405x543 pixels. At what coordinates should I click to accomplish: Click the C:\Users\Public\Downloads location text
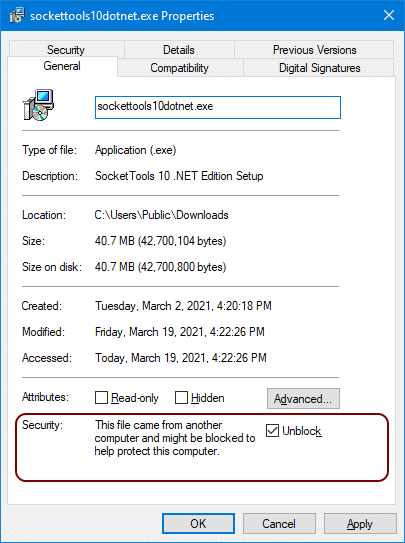162,215
